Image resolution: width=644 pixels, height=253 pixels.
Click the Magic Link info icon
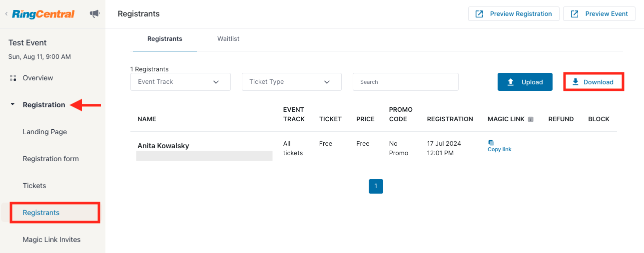531,119
